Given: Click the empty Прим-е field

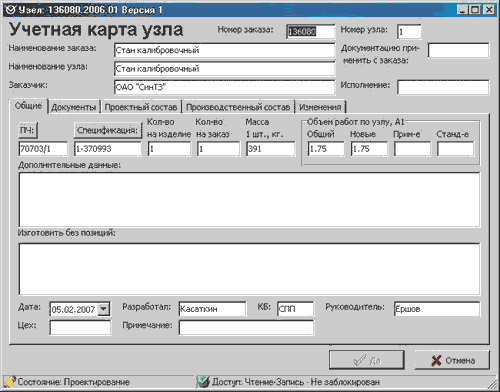Looking at the screenshot, I should click(412, 149).
